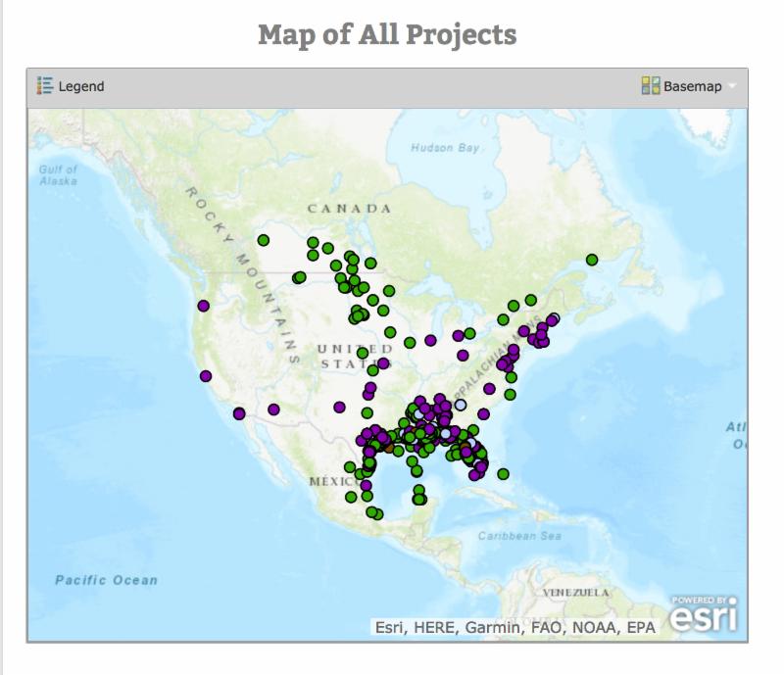Click purple marker on southern California coast
Viewport: 784px width, 675px height.
point(239,413)
